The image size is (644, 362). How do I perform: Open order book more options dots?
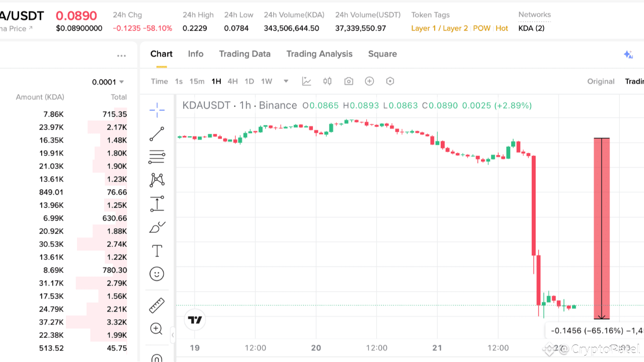pyautogui.click(x=121, y=56)
